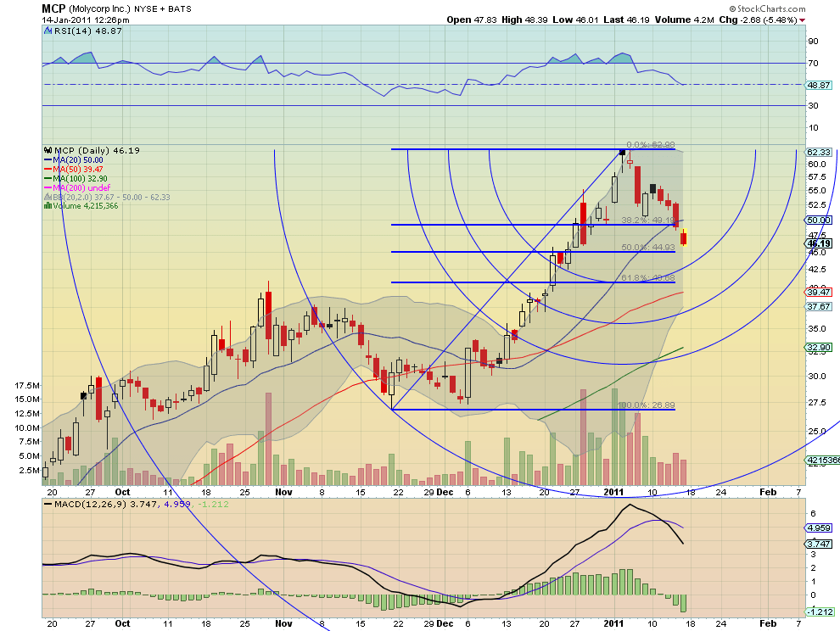Click the Open 47.83 value
This screenshot has width=840, height=631.
472,20
